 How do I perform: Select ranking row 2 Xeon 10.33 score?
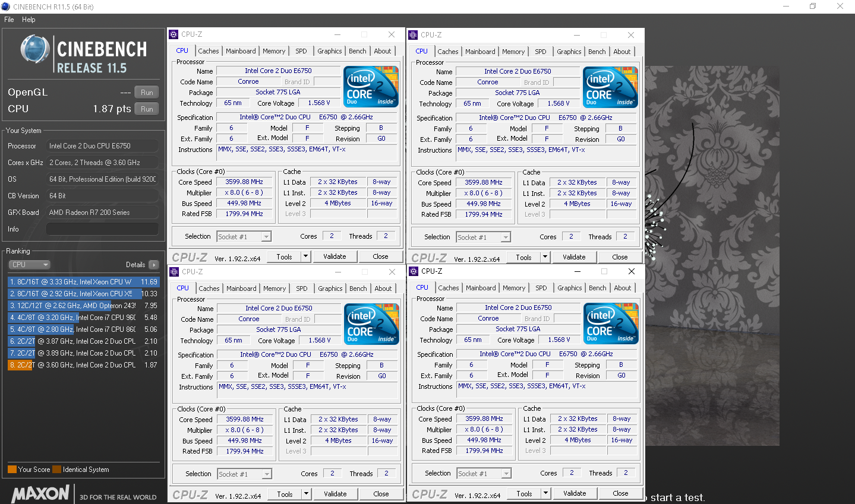tap(83, 294)
